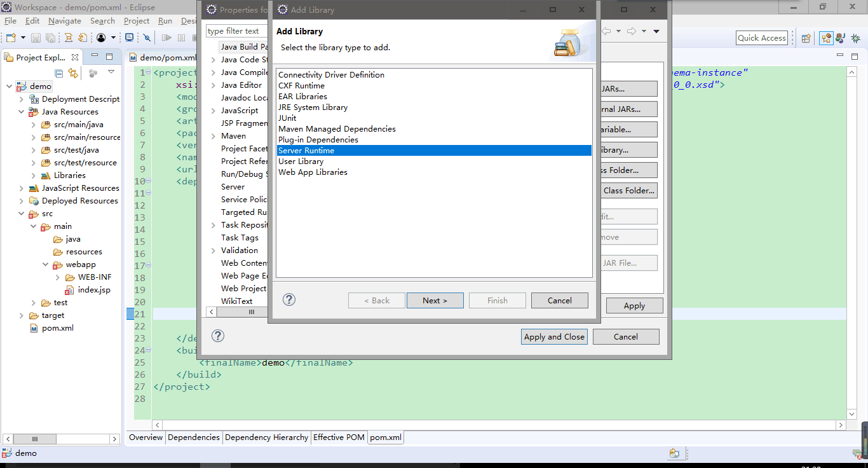Click the Quick Access field
The height and width of the screenshot is (468, 868).
(762, 38)
